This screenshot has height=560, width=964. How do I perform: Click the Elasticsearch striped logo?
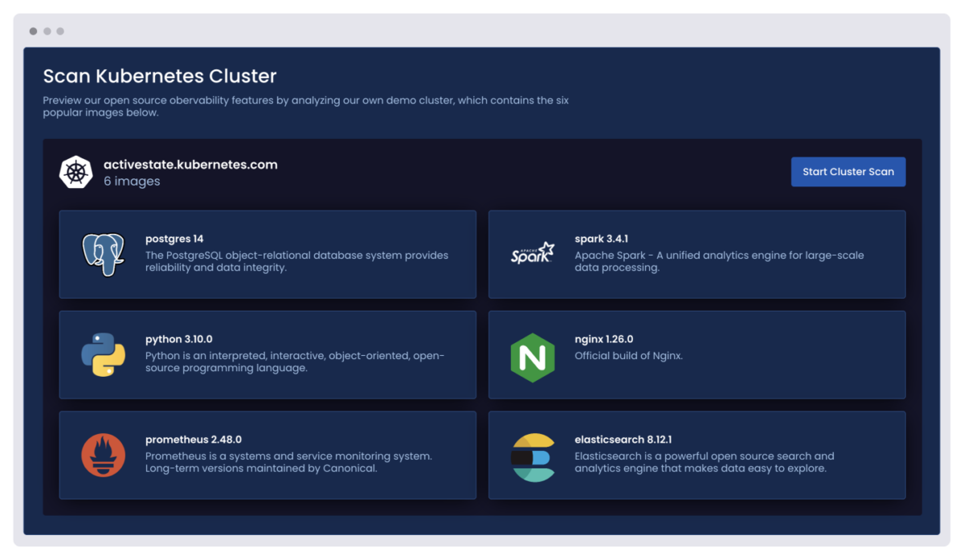pos(533,456)
